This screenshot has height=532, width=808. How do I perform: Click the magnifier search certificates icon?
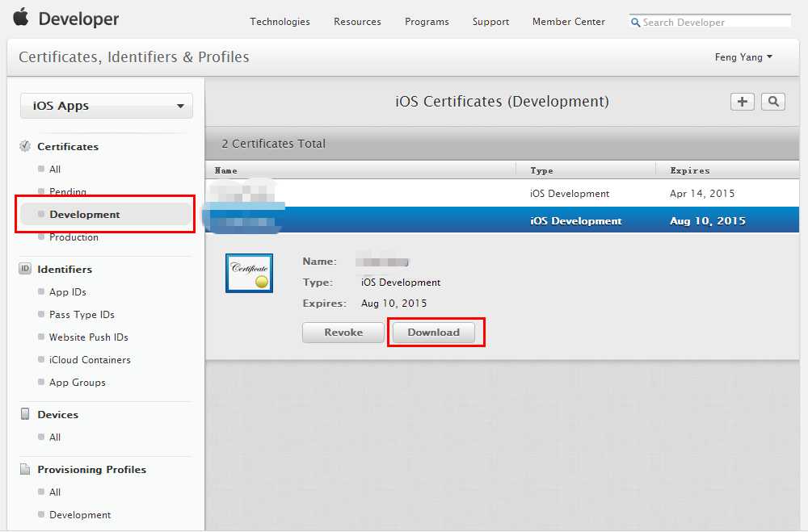(773, 102)
